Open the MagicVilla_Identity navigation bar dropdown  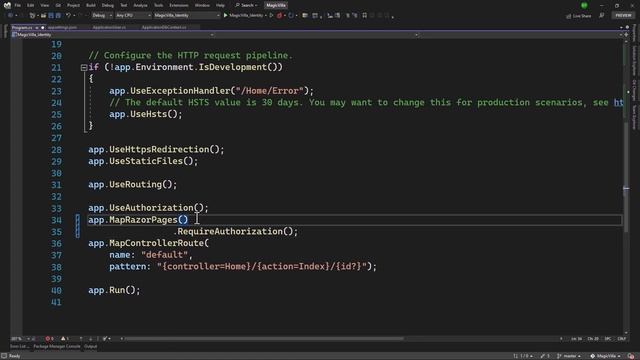112,35
